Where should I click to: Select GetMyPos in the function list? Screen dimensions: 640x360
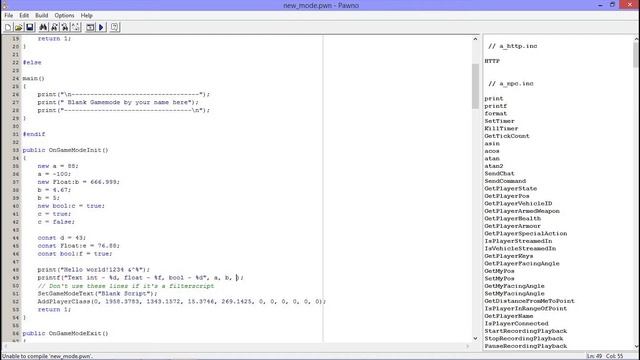pyautogui.click(x=499, y=271)
